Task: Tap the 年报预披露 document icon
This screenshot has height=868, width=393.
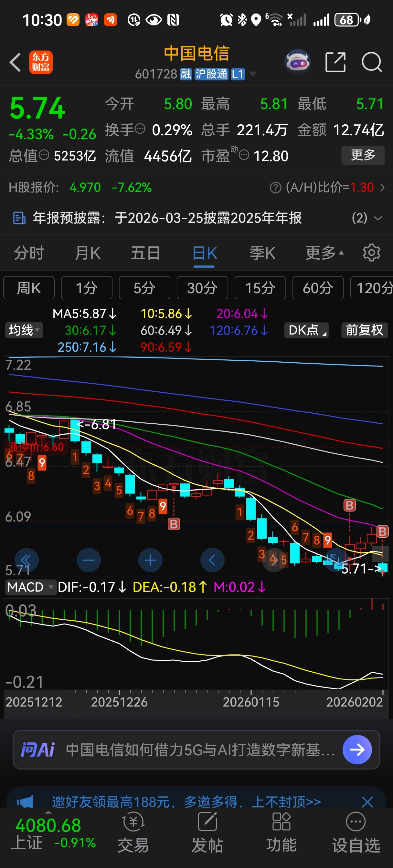Action: pyautogui.click(x=19, y=218)
